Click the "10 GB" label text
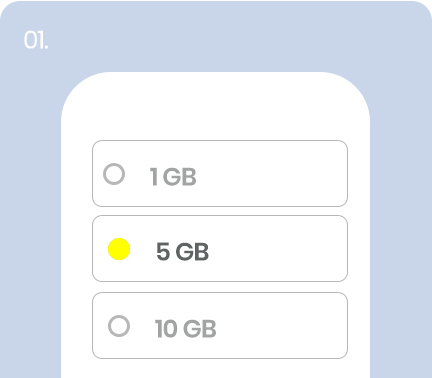The width and height of the screenshot is (432, 378). click(186, 329)
